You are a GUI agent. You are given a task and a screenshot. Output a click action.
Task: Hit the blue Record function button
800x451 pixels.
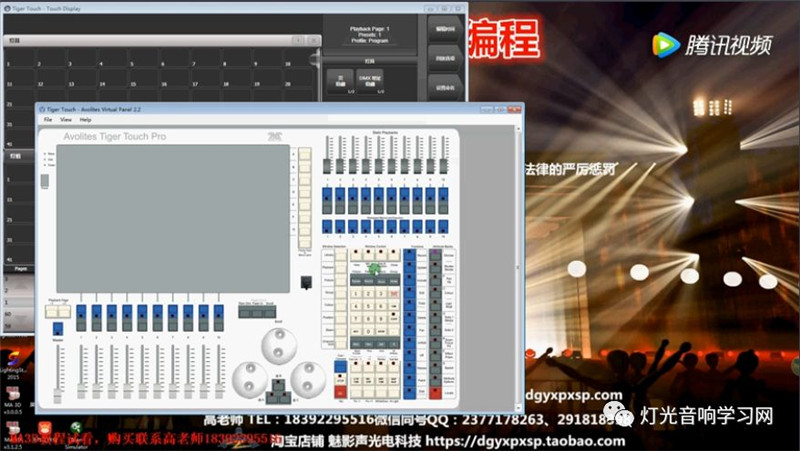(410, 256)
